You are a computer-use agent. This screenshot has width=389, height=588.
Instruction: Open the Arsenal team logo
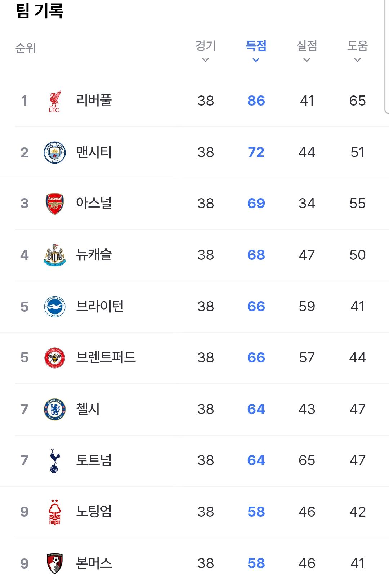click(55, 204)
